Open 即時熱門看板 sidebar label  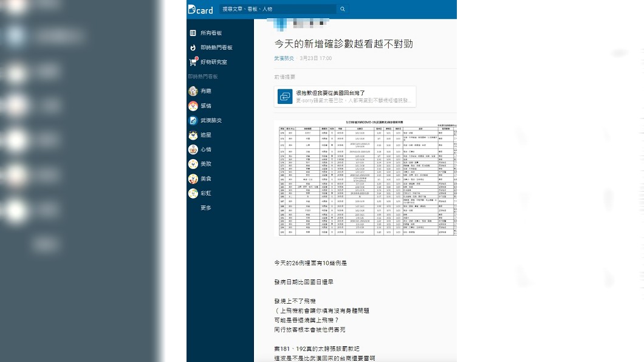tap(216, 47)
